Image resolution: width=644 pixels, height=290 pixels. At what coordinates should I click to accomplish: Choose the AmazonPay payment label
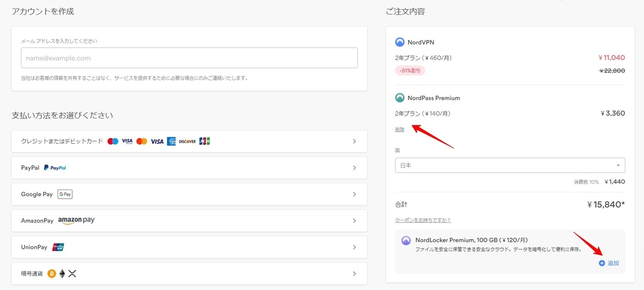(x=37, y=221)
